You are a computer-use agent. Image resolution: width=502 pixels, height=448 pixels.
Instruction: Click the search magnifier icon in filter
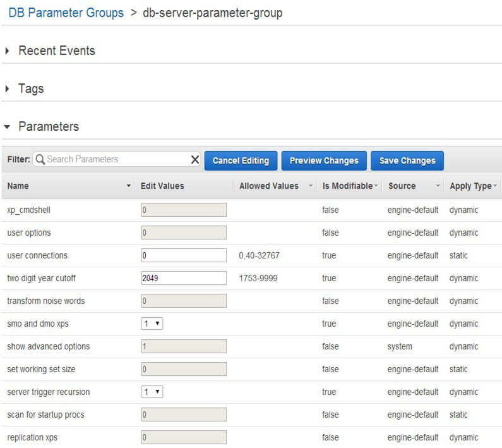(40, 160)
